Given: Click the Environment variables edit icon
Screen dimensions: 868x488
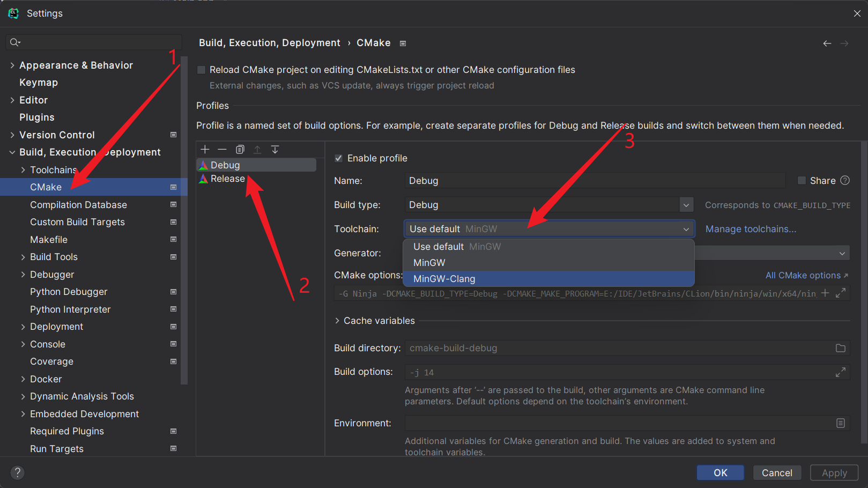Looking at the screenshot, I should tap(840, 423).
